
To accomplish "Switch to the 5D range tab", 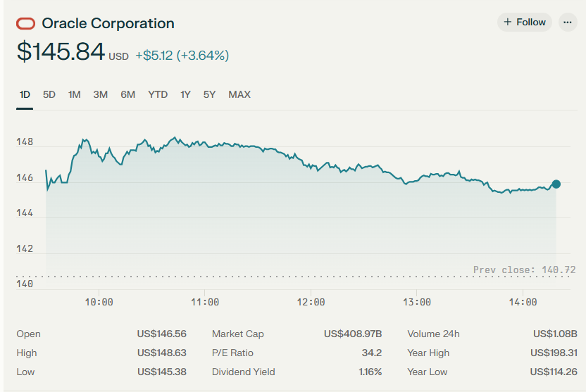I will pyautogui.click(x=49, y=95).
